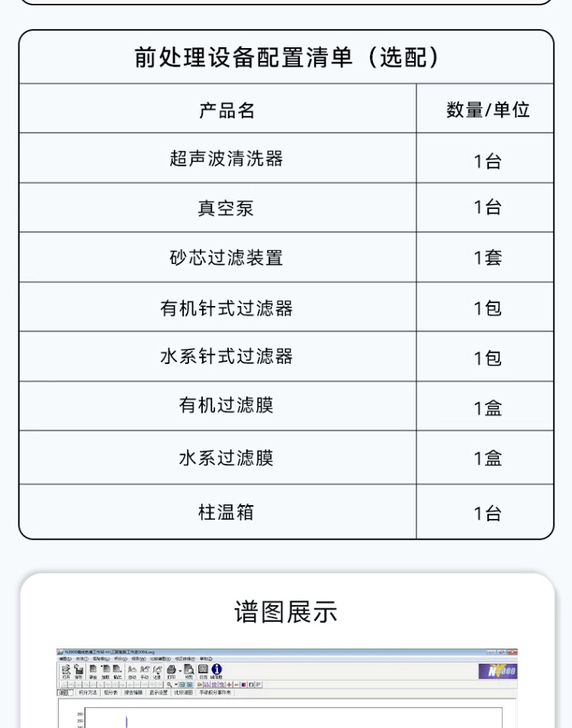Click the 自动 integration toolbar icon
572x728 pixels.
point(132,671)
